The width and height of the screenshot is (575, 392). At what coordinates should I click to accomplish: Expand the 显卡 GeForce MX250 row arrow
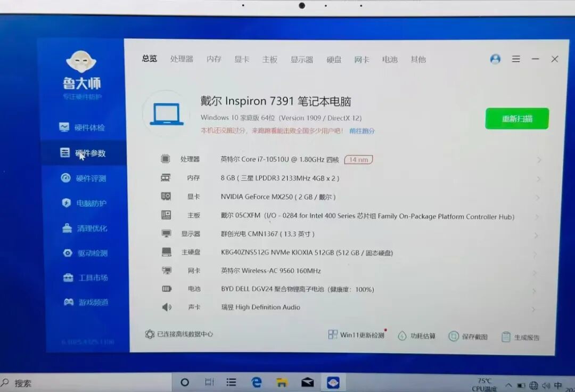(538, 198)
